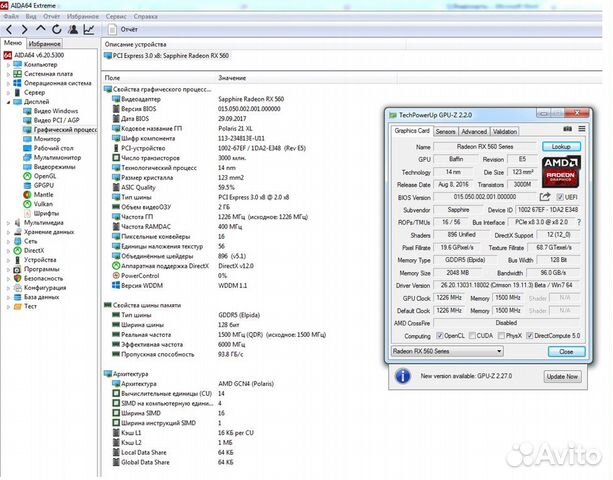Click the BIOS export share icon
The image size is (613, 480).
[x=545, y=197]
